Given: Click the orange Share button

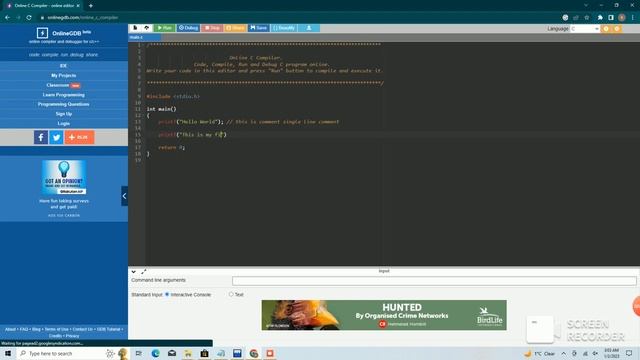Looking at the screenshot, I should [x=235, y=28].
